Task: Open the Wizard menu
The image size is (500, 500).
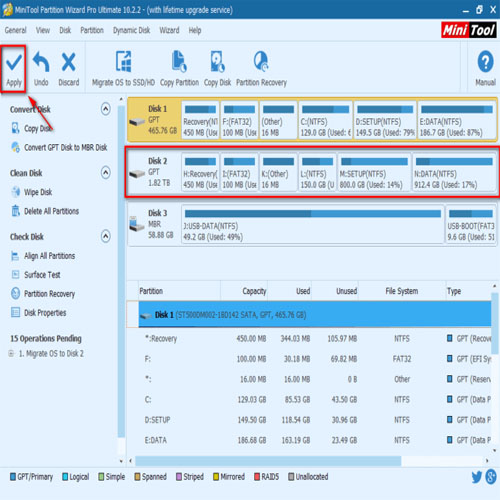Action: (x=169, y=30)
